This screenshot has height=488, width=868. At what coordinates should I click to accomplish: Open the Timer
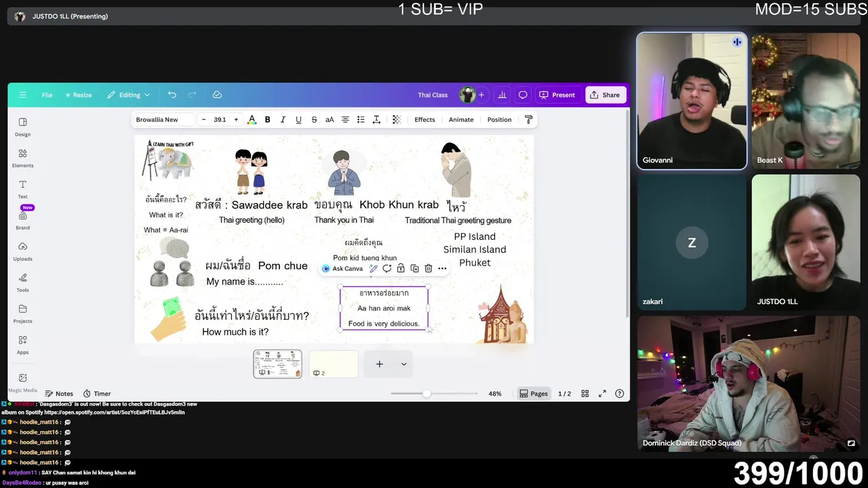[x=97, y=394]
